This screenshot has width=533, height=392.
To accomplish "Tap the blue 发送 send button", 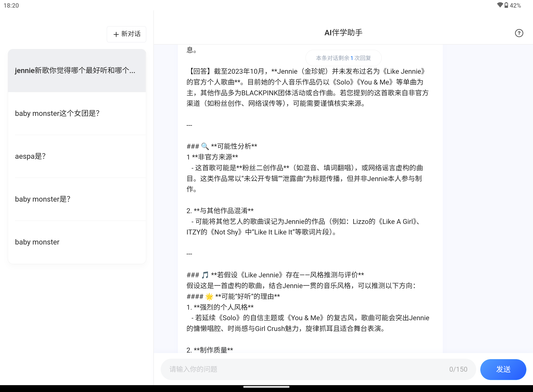I will 503,369.
